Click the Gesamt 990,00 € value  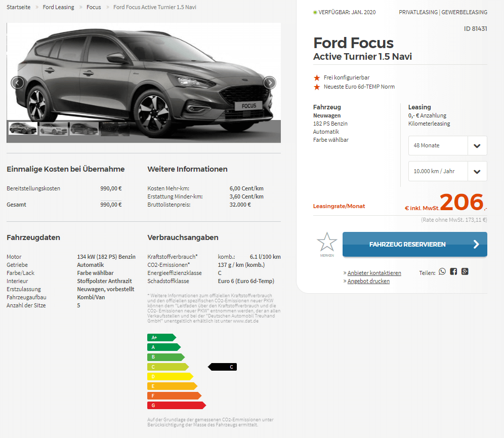coord(111,205)
